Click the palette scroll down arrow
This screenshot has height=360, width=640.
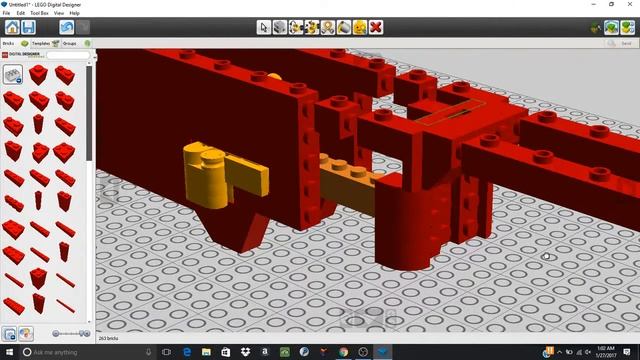pos(89,321)
